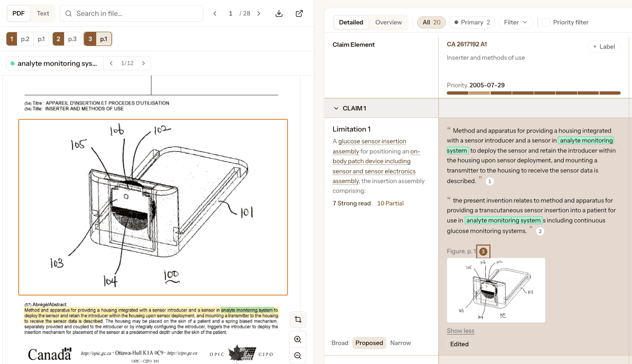
Task: Click the Edited tag
Action: point(459,344)
